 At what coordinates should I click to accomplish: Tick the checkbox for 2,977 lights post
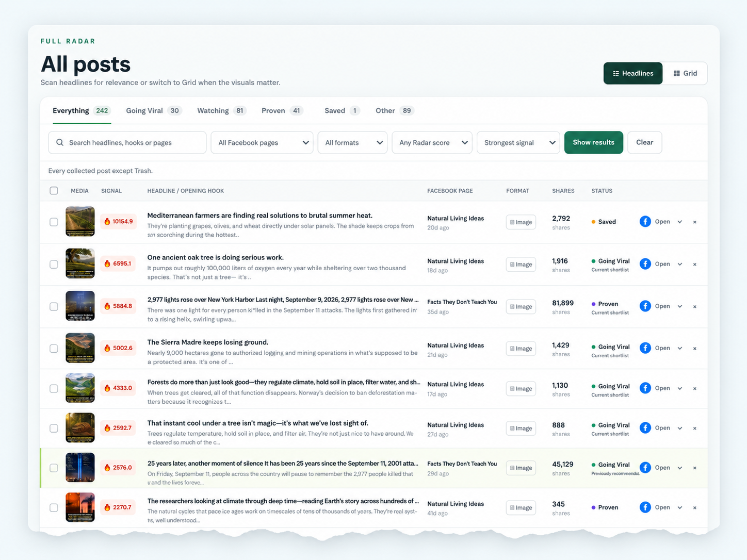tap(54, 306)
